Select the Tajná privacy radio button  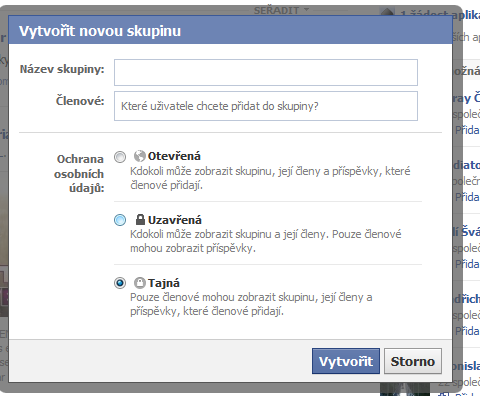120,283
